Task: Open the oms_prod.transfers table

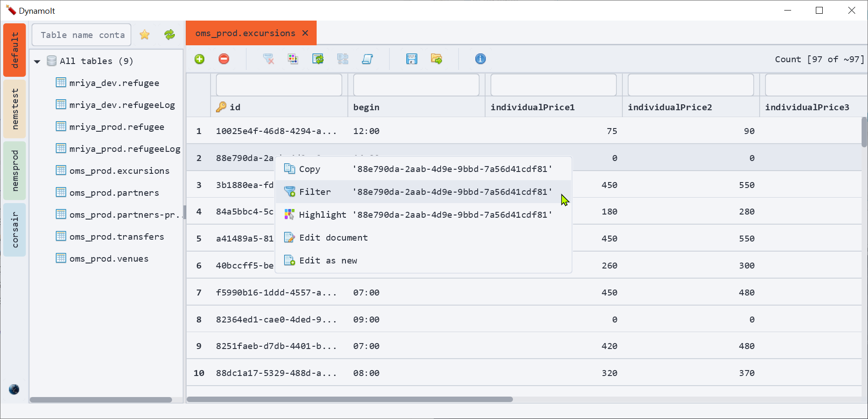Action: (x=117, y=236)
